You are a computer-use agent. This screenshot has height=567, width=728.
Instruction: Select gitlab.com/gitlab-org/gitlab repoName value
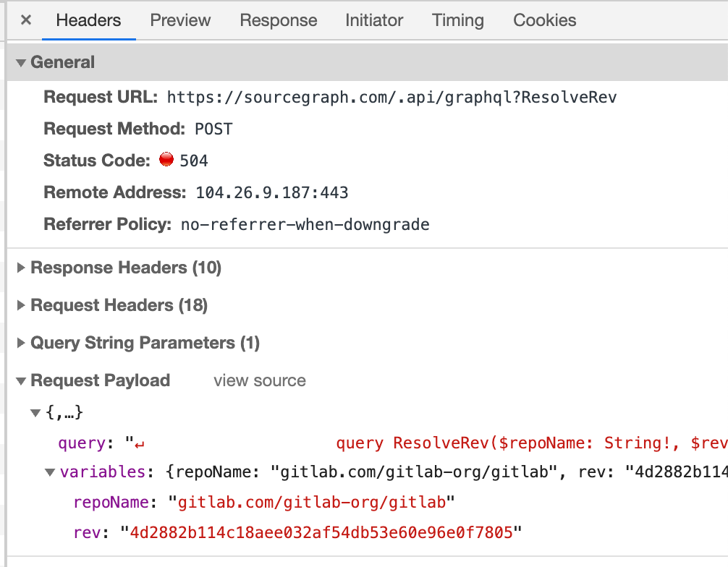[x=312, y=502]
